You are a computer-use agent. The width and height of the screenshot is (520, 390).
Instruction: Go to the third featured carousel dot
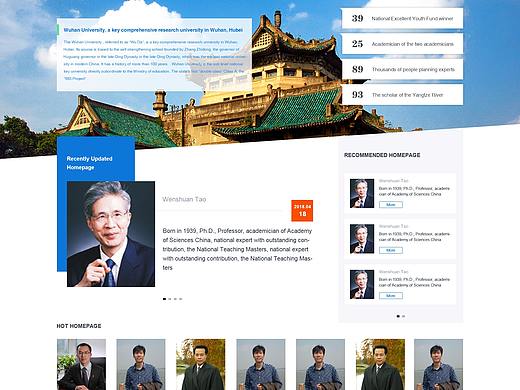(175, 299)
